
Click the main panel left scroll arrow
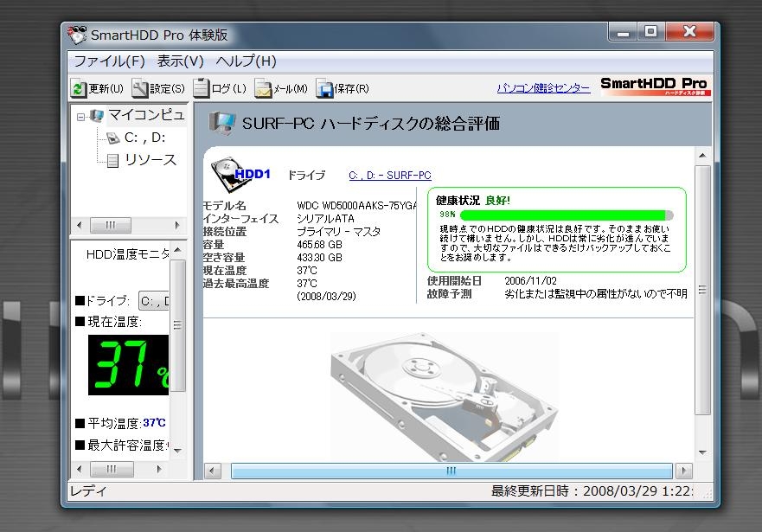click(x=212, y=471)
